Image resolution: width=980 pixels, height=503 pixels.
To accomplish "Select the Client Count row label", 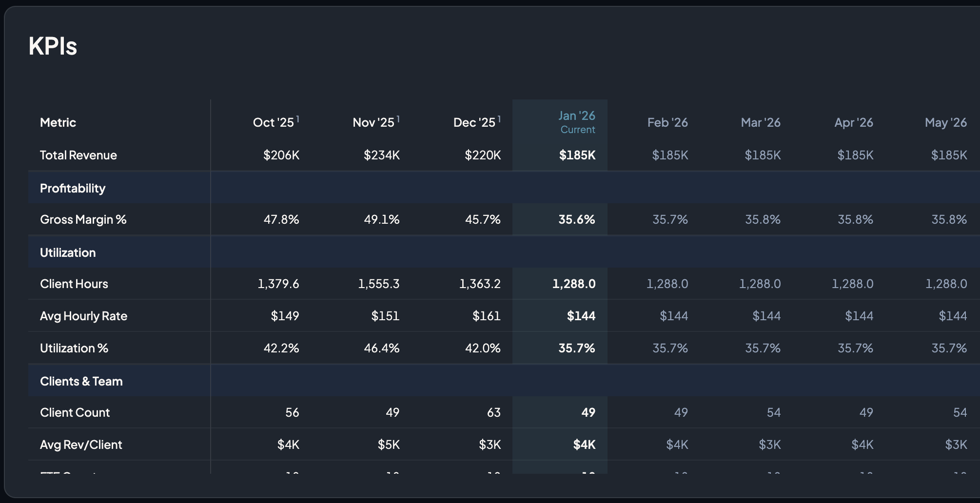I will click(x=75, y=412).
